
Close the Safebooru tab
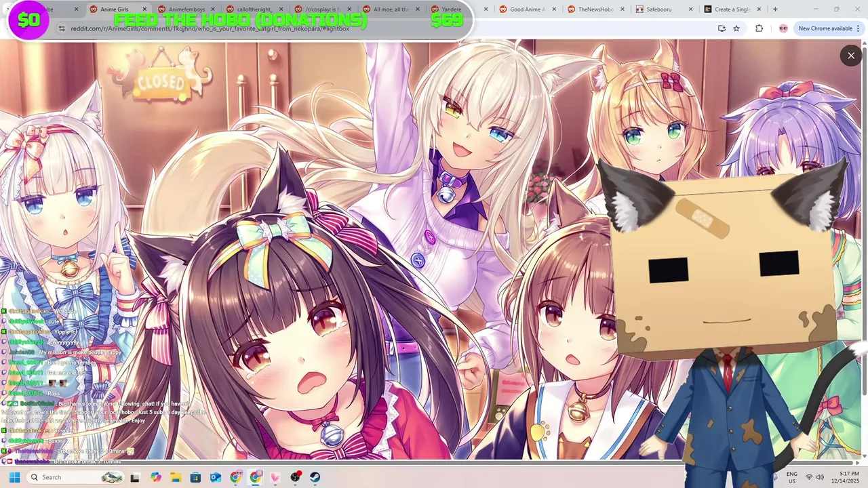pyautogui.click(x=691, y=9)
